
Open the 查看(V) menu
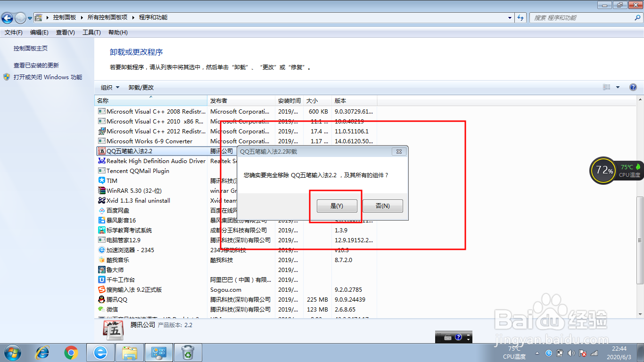coord(66,33)
